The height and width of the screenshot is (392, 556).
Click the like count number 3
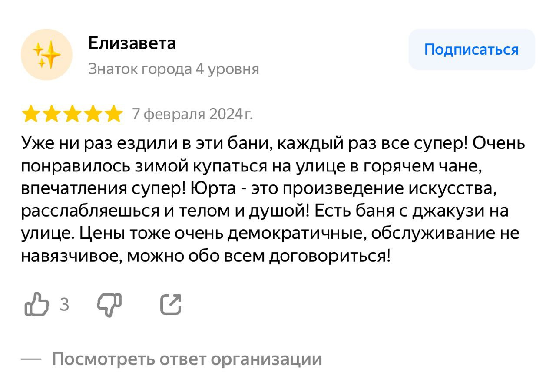(64, 305)
